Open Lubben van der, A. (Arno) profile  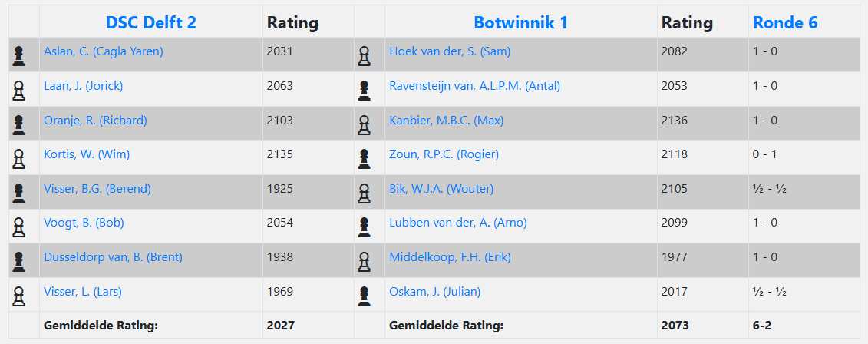click(458, 223)
